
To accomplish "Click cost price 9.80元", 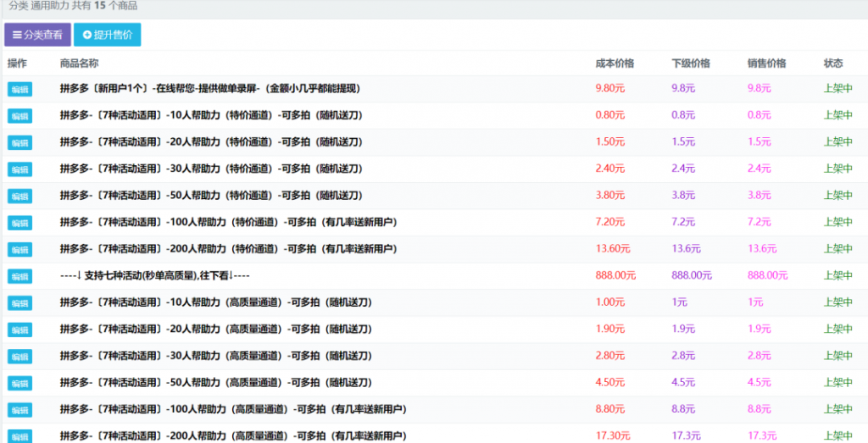I will click(x=610, y=88).
